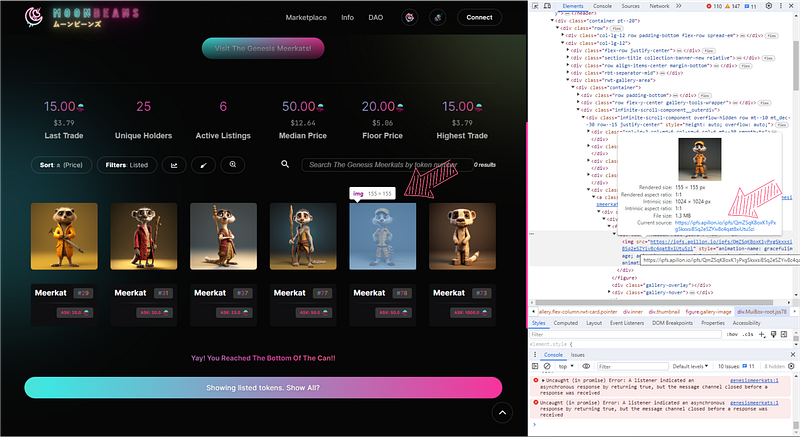The height and width of the screenshot is (437, 800).
Task: Focus the token number search field
Action: [x=387, y=165]
